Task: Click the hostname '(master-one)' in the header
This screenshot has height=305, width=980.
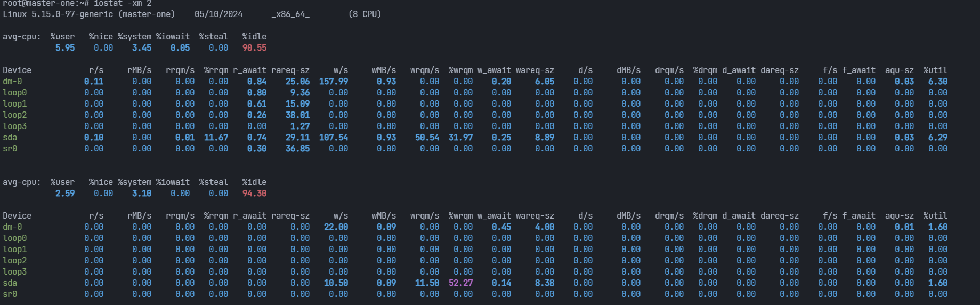Action: [147, 14]
